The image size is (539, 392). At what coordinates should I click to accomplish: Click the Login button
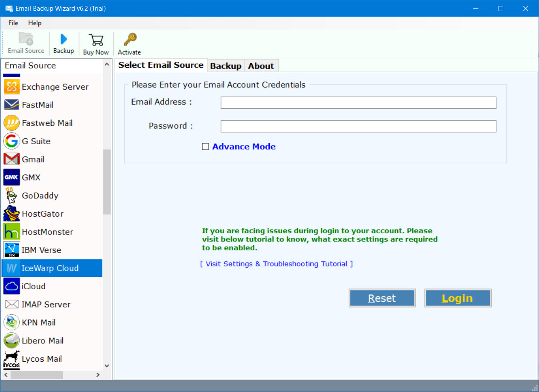[457, 298]
